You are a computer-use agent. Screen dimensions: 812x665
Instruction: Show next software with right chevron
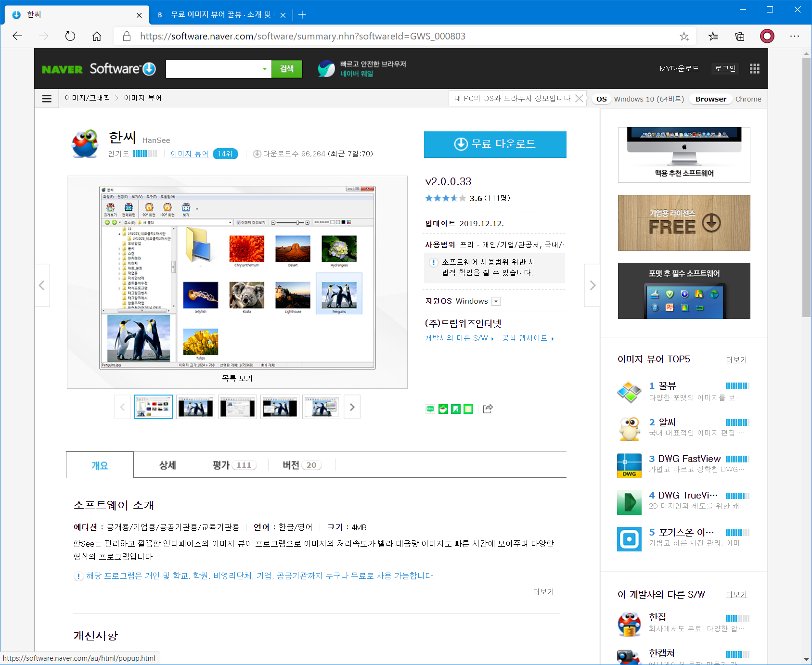click(593, 285)
